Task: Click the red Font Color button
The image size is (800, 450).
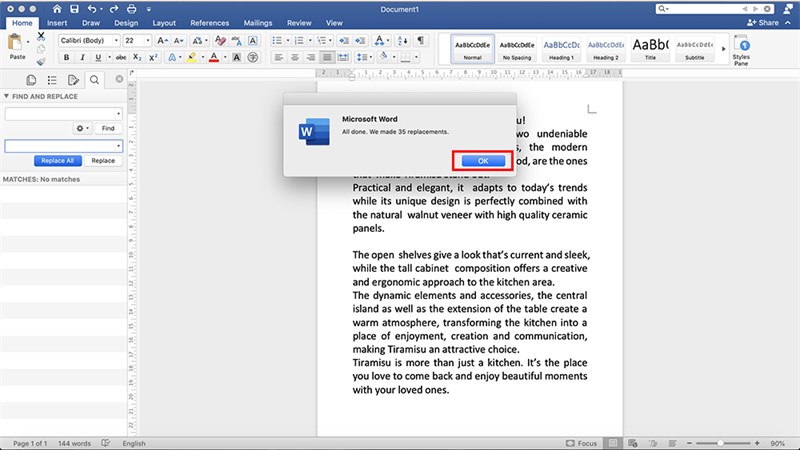Action: [214, 58]
